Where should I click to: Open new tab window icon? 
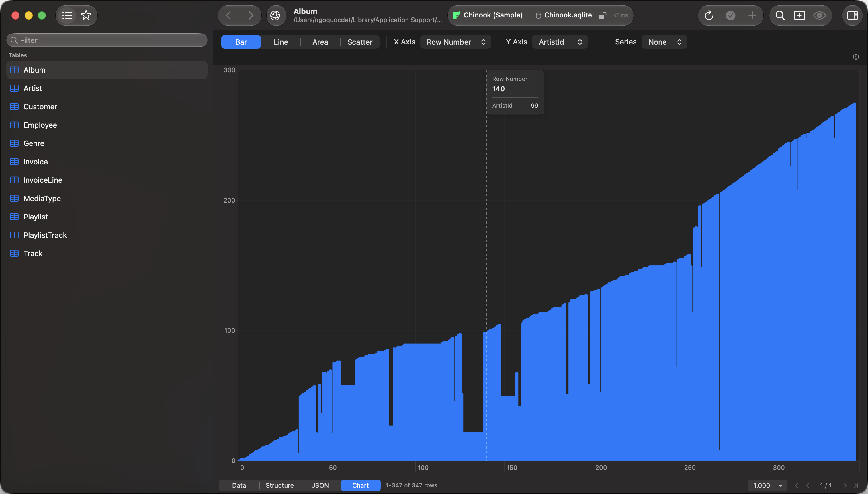tap(799, 15)
